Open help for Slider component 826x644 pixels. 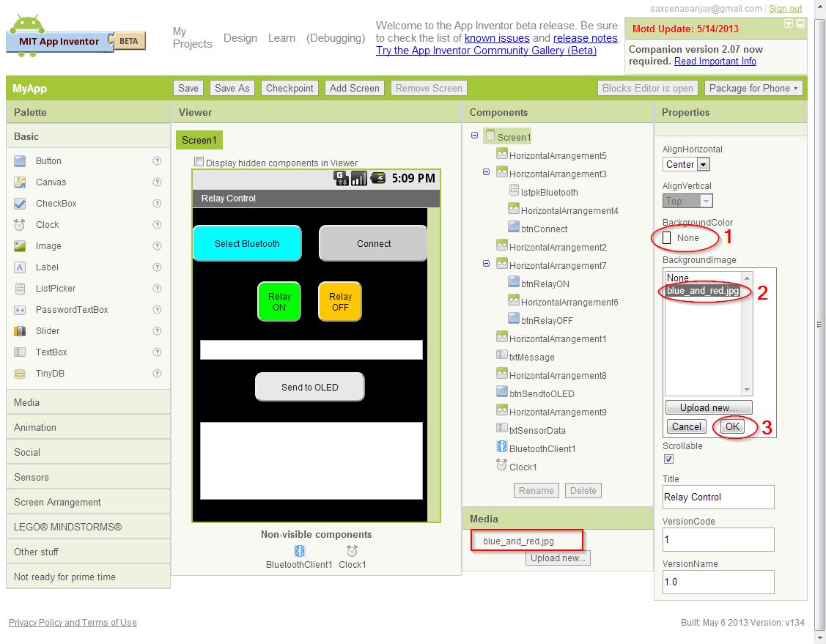[x=157, y=330]
